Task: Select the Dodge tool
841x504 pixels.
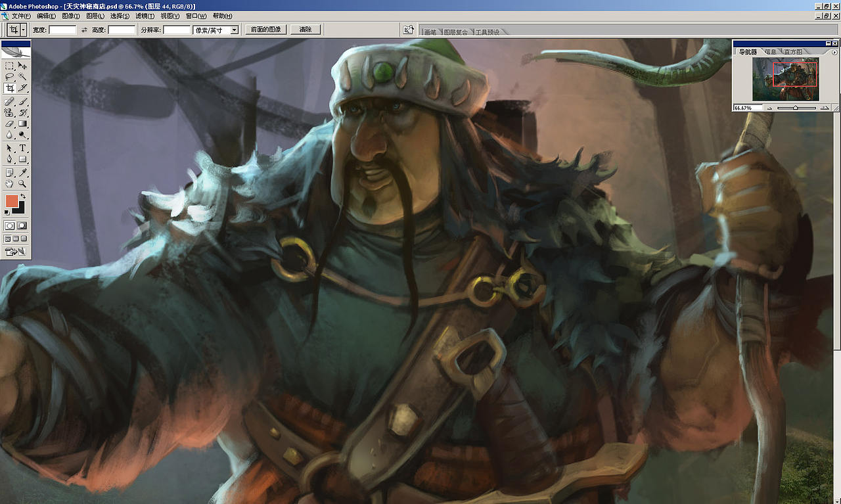Action: [x=22, y=134]
